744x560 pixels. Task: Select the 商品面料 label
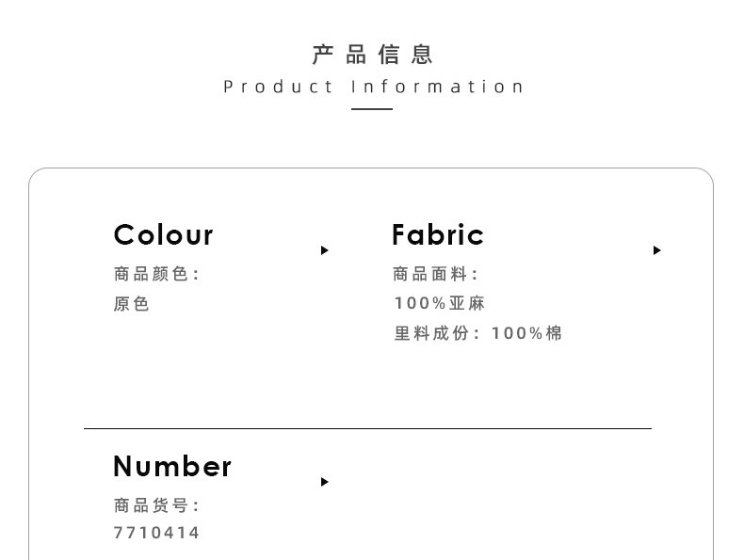pyautogui.click(x=435, y=275)
